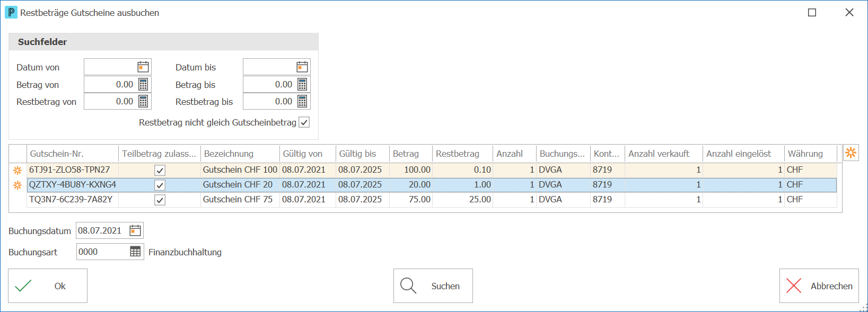
Task: Confirm with the Ok button
Action: [48, 286]
